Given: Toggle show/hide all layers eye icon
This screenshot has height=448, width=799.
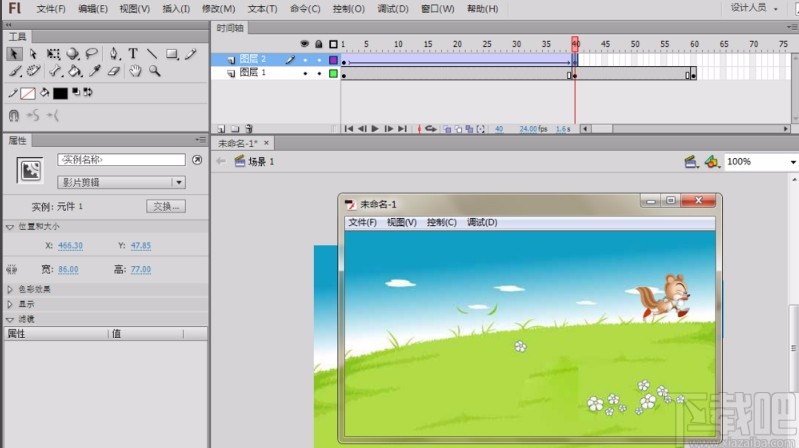Looking at the screenshot, I should click(305, 44).
